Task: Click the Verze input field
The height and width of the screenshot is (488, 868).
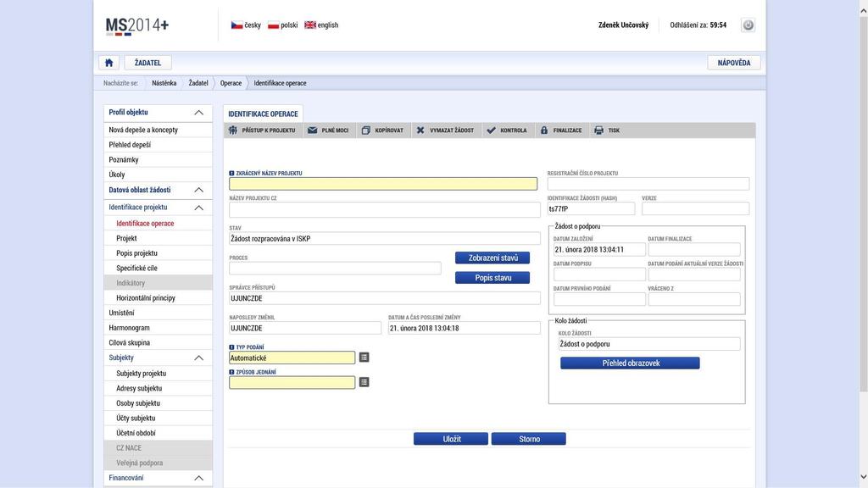Action: pos(695,208)
